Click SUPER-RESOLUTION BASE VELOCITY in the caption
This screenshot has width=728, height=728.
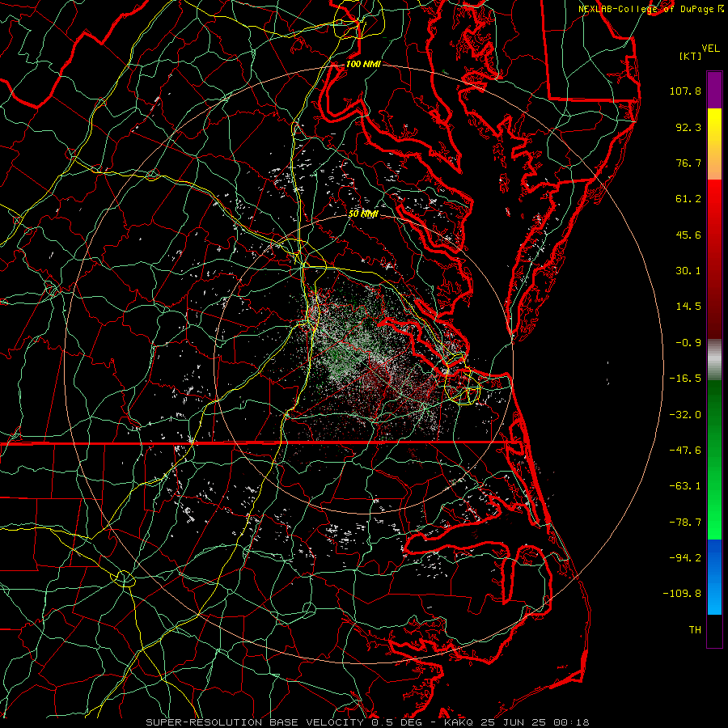coord(255,722)
